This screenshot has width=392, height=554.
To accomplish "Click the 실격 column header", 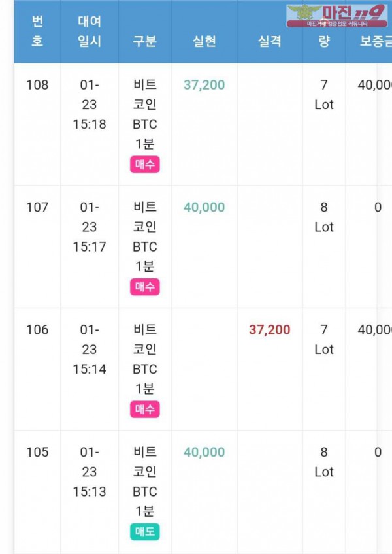I will [269, 41].
